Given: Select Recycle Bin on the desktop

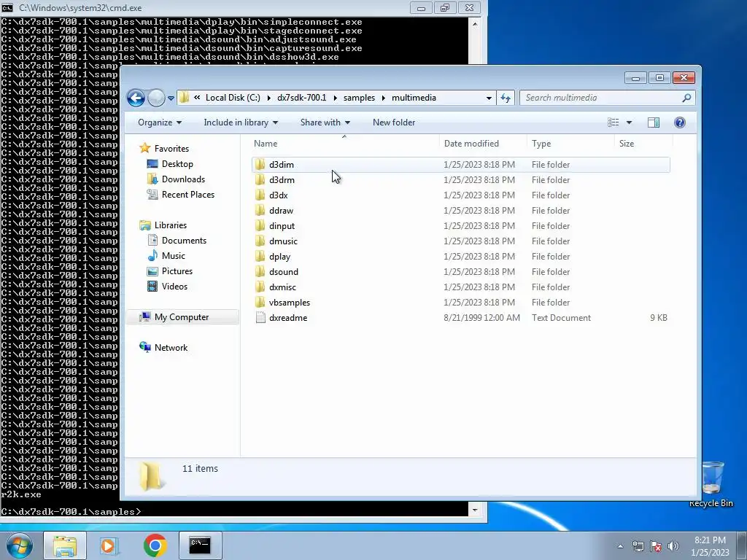Looking at the screenshot, I should click(711, 484).
